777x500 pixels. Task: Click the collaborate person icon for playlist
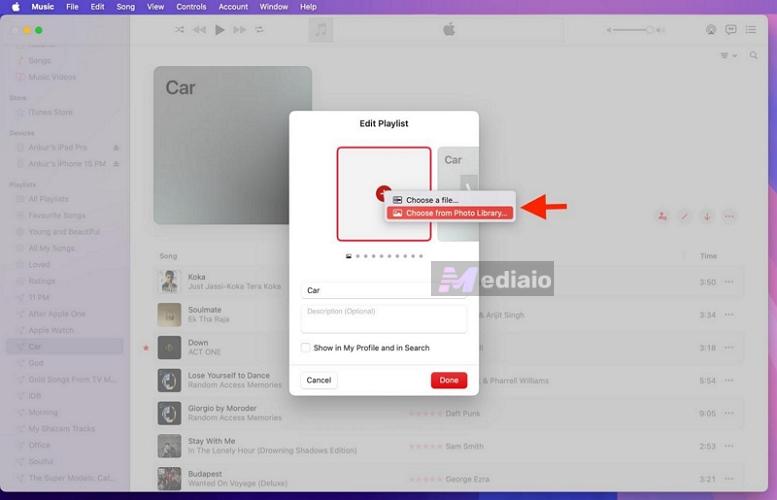click(x=662, y=216)
